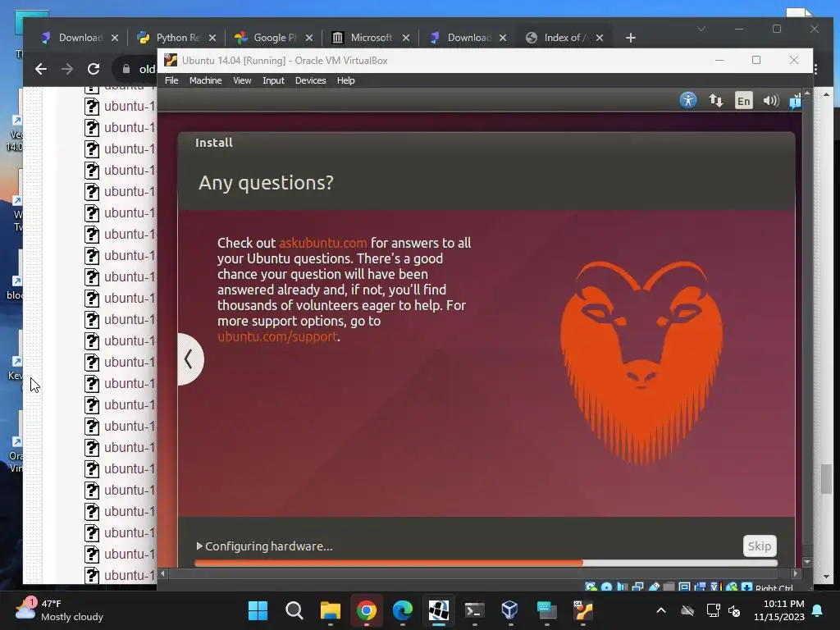Image resolution: width=840 pixels, height=630 pixels.
Task: Open VirtualBox View menu
Action: point(242,80)
